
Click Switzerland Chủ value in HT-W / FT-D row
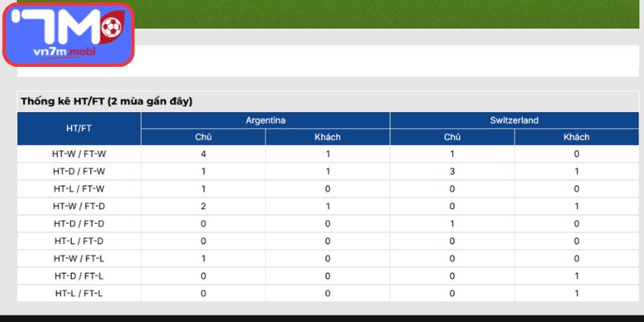pos(452,207)
